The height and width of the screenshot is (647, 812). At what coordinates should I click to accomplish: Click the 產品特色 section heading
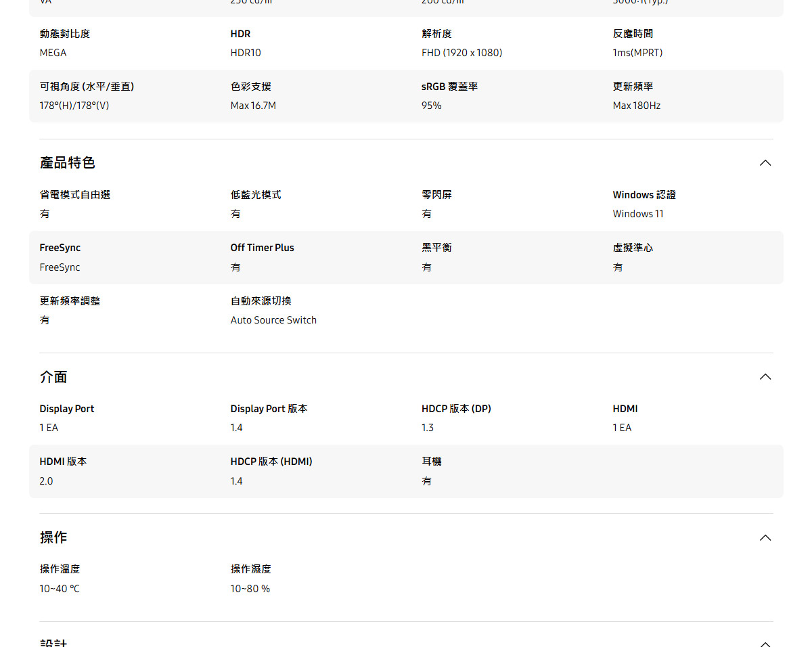(67, 163)
